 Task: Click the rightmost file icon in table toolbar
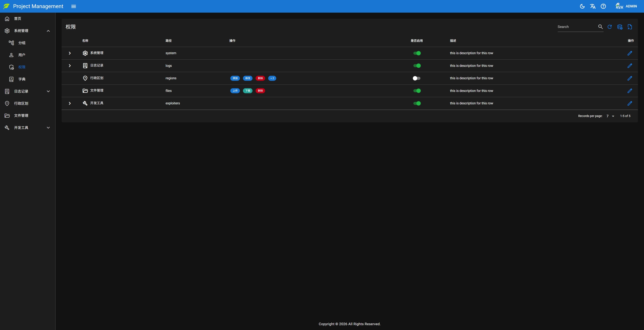pyautogui.click(x=630, y=27)
